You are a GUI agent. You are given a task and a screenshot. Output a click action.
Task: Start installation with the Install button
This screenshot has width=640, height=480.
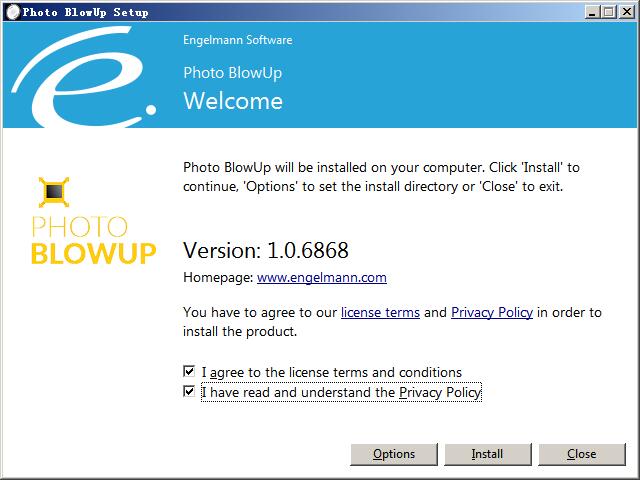point(488,454)
